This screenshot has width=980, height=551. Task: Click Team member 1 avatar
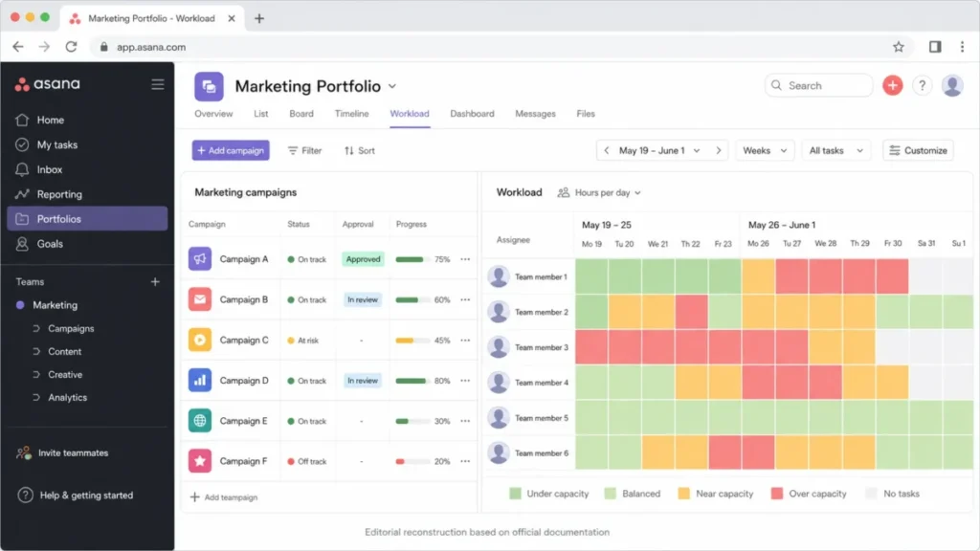pyautogui.click(x=499, y=276)
